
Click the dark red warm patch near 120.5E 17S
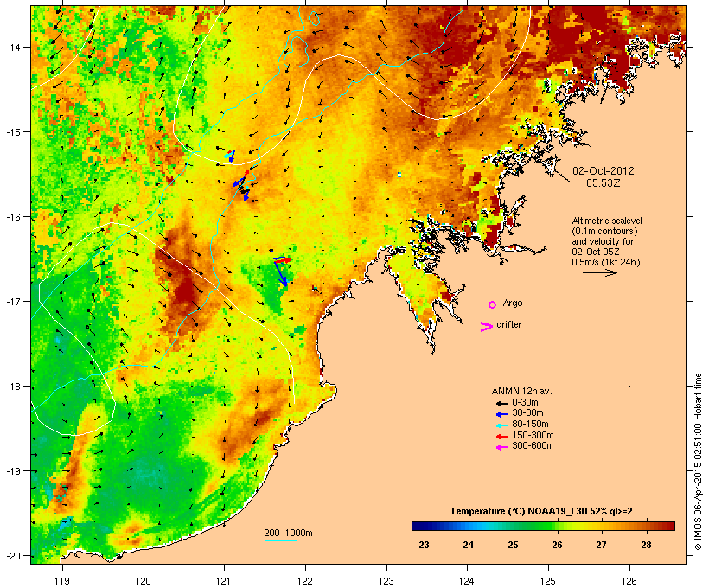click(184, 291)
